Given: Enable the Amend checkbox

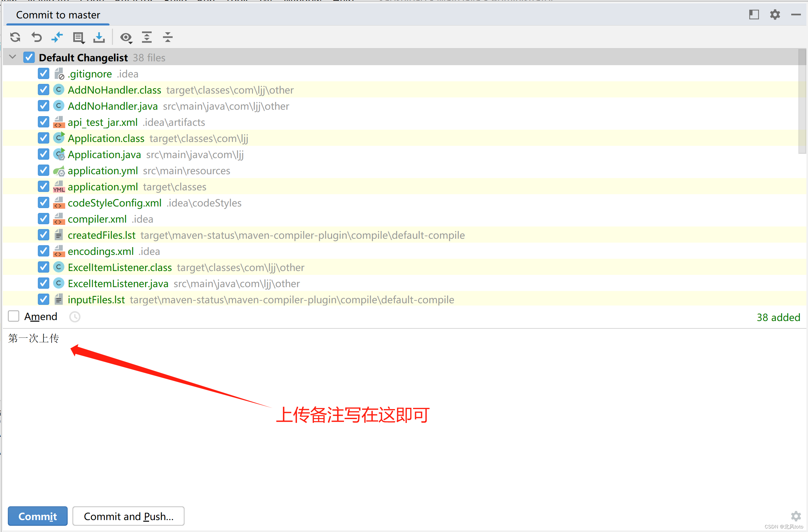Looking at the screenshot, I should 14,316.
